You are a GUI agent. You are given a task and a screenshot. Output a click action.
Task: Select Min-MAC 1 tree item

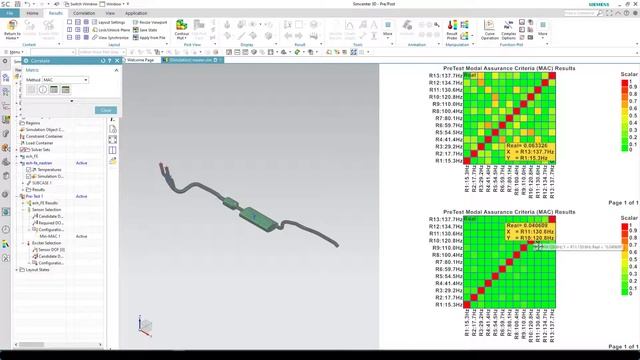tap(49, 236)
